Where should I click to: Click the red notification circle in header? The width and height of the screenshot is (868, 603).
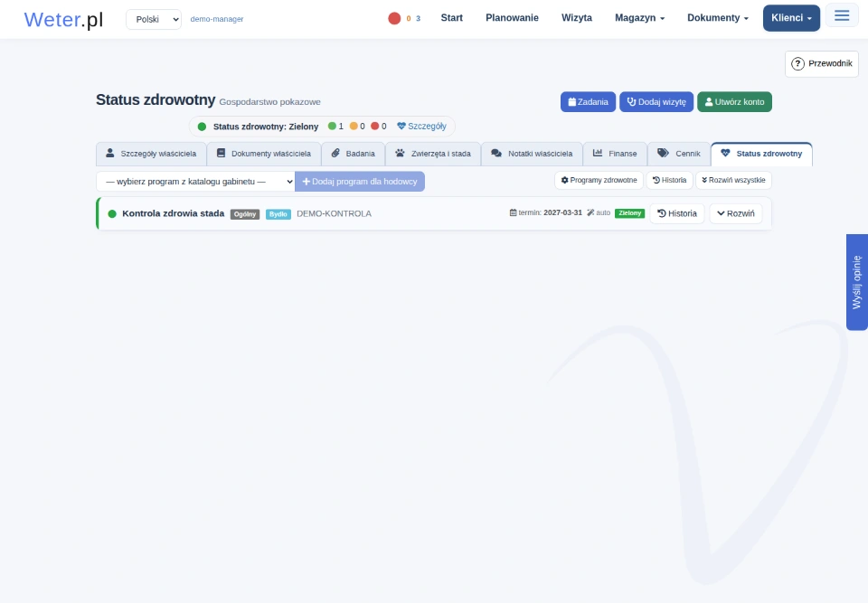pos(394,18)
